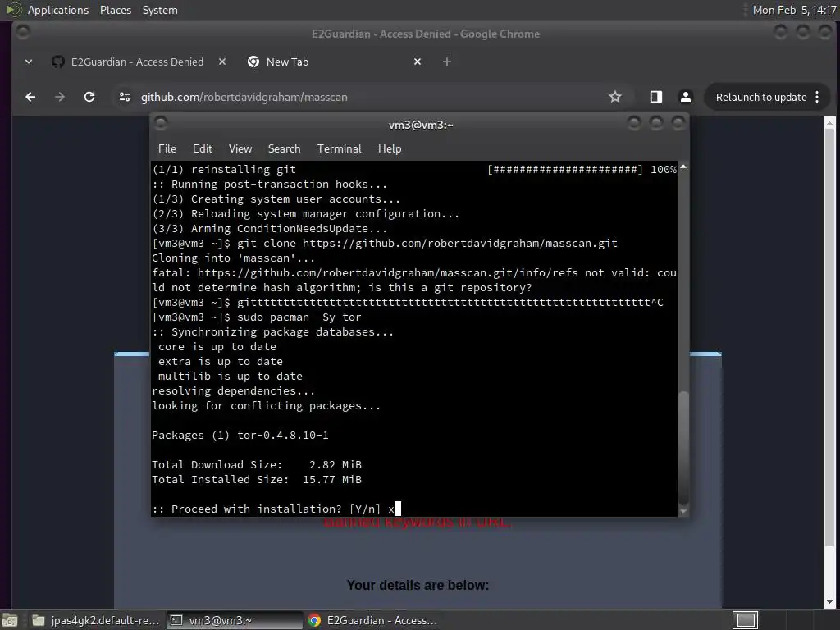Click the vm3@vm3:~ terminal title bar

pyautogui.click(x=421, y=125)
